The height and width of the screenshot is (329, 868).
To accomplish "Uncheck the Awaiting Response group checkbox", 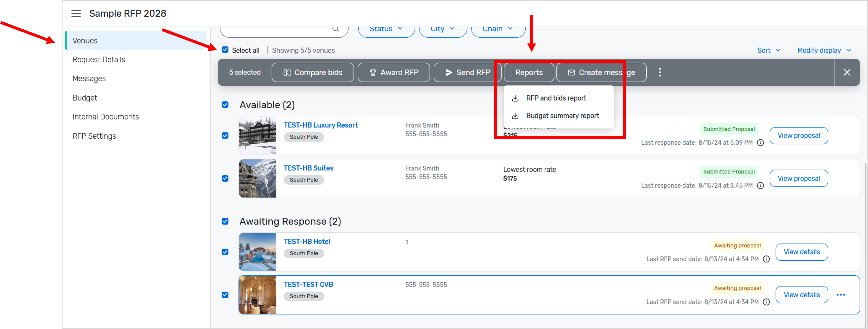I will (x=225, y=221).
